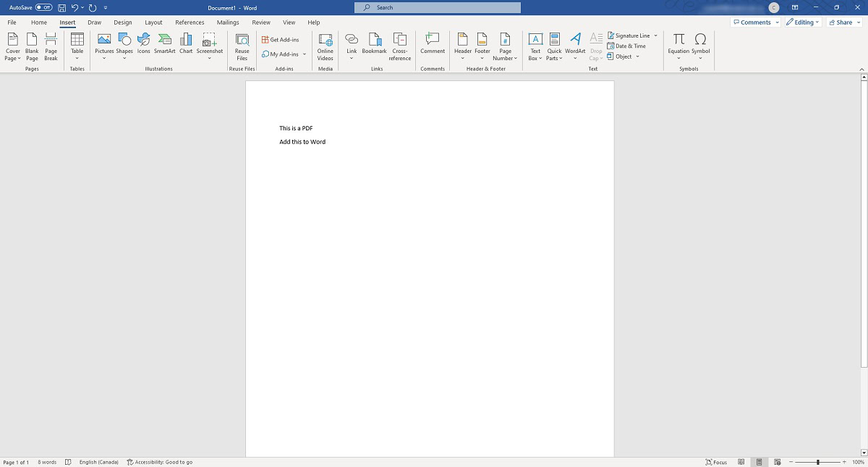
Task: Expand the My Add-ins dropdown
Action: pyautogui.click(x=305, y=54)
